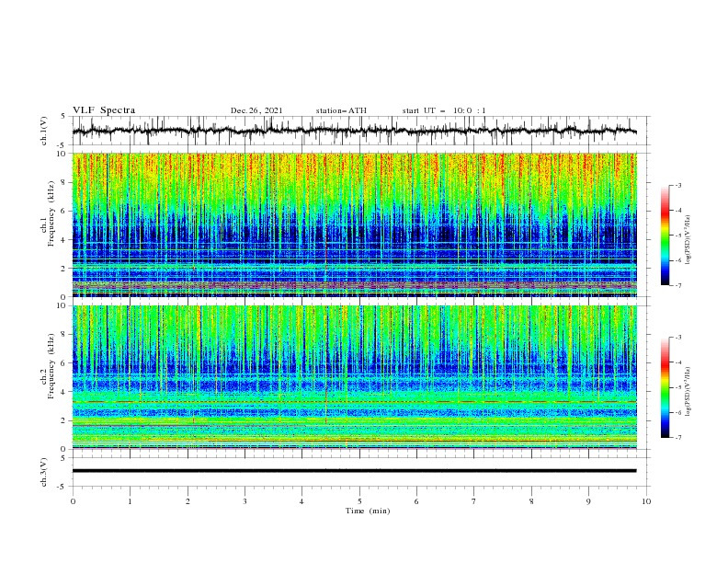Select the "ch.2 Frequency (kHz)" axis label
The height and width of the screenshot is (563, 728).
[x=48, y=367]
